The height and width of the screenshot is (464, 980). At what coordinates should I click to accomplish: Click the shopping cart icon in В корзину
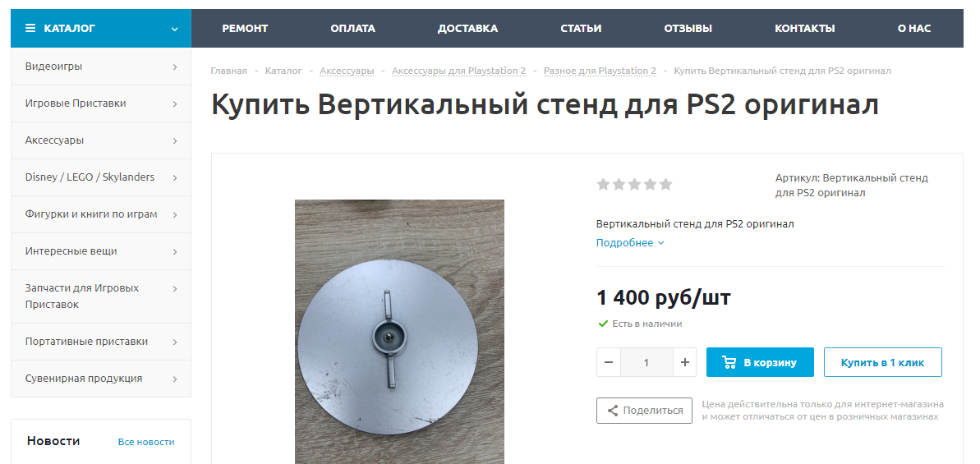click(729, 362)
